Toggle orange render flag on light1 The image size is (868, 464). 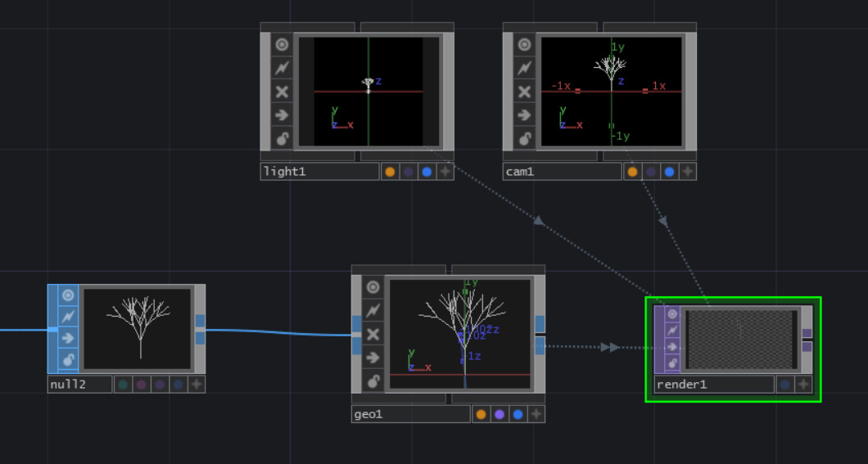pyautogui.click(x=390, y=171)
